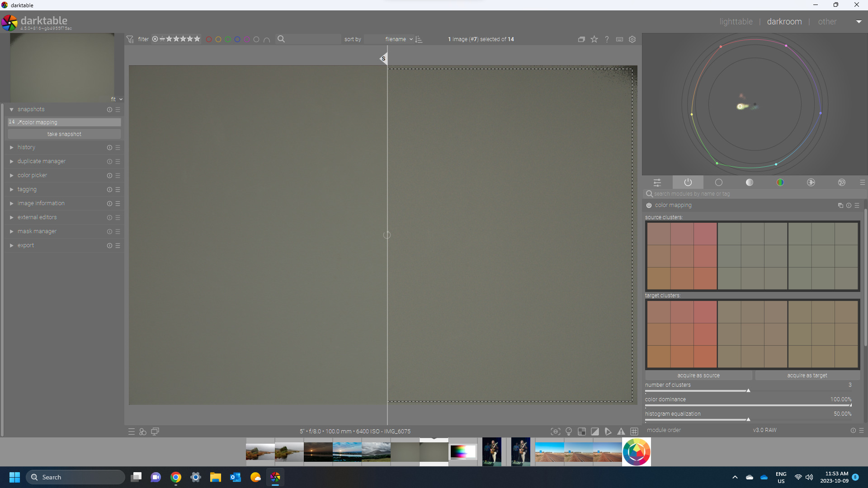Open color assessment lightbulb icon
This screenshot has width=868, height=488.
[x=569, y=432]
